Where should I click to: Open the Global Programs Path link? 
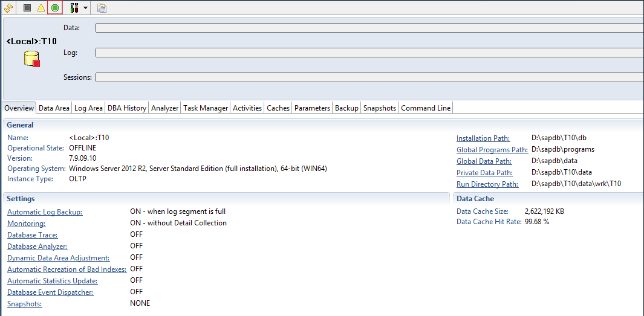tap(492, 150)
